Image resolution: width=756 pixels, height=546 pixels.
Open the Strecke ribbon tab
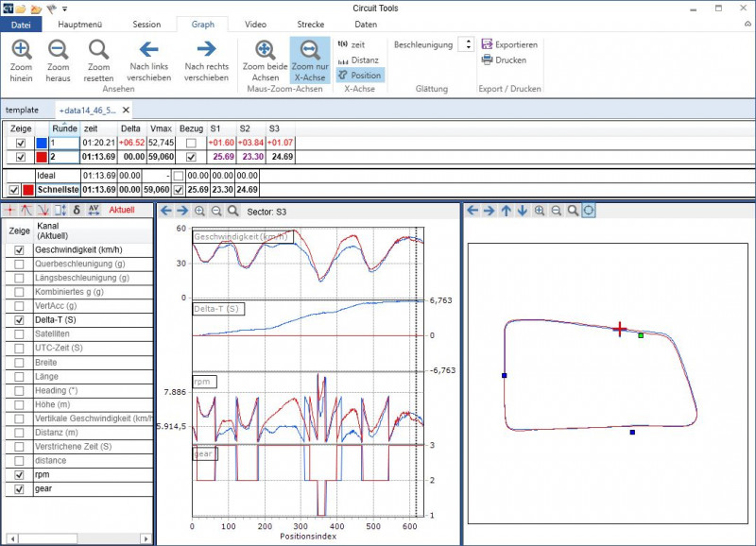312,24
